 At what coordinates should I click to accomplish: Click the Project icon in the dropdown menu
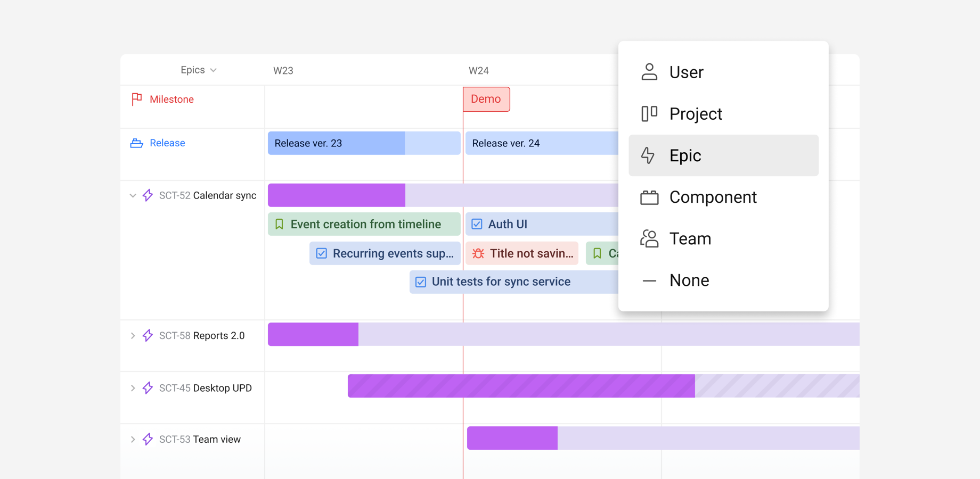point(649,113)
